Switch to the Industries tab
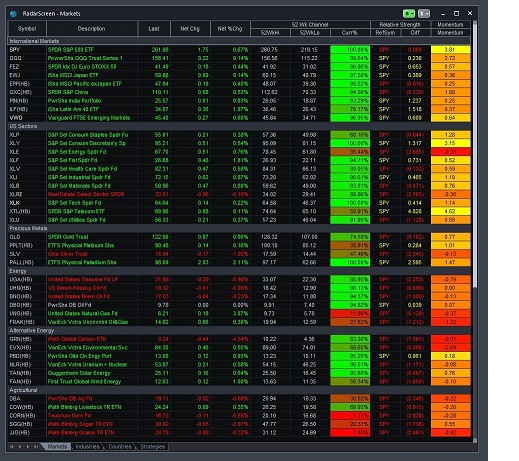Viewport: 519px width, 461px height. pos(87,447)
